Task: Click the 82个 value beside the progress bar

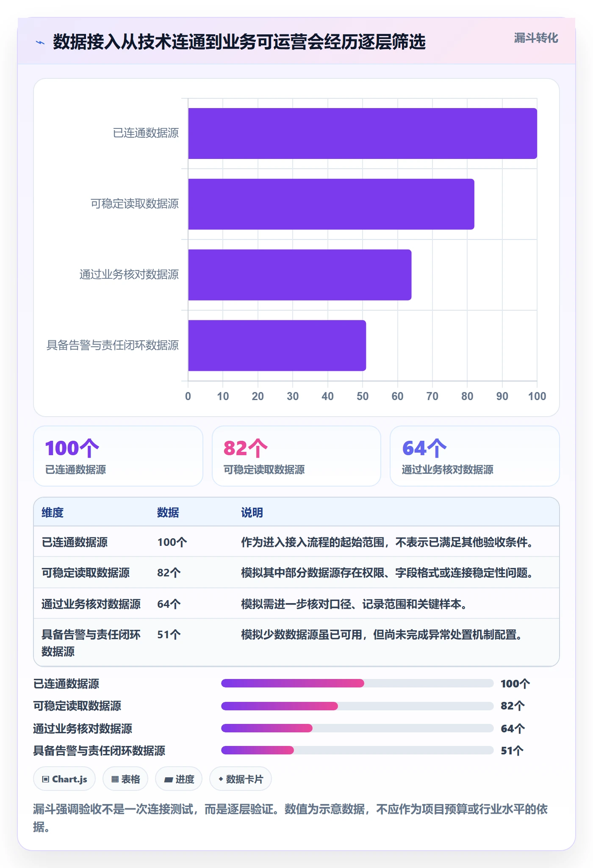Action: tap(513, 706)
